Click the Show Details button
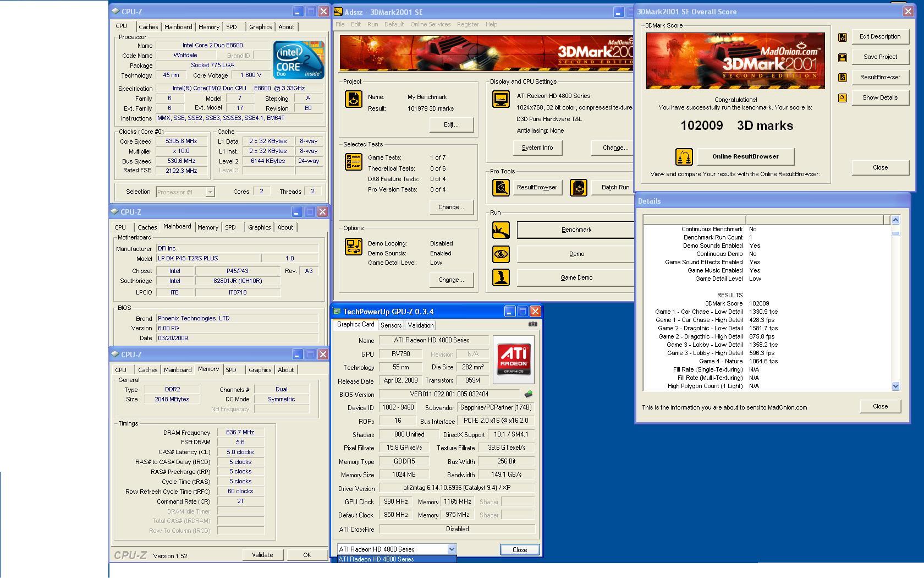Image resolution: width=924 pixels, height=578 pixels. (x=880, y=97)
